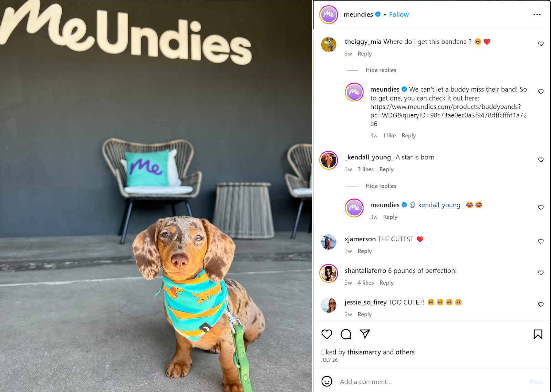Viewport: 551px width, 392px height.
Task: Open thisismarcy's profile from likes
Action: [x=364, y=352]
